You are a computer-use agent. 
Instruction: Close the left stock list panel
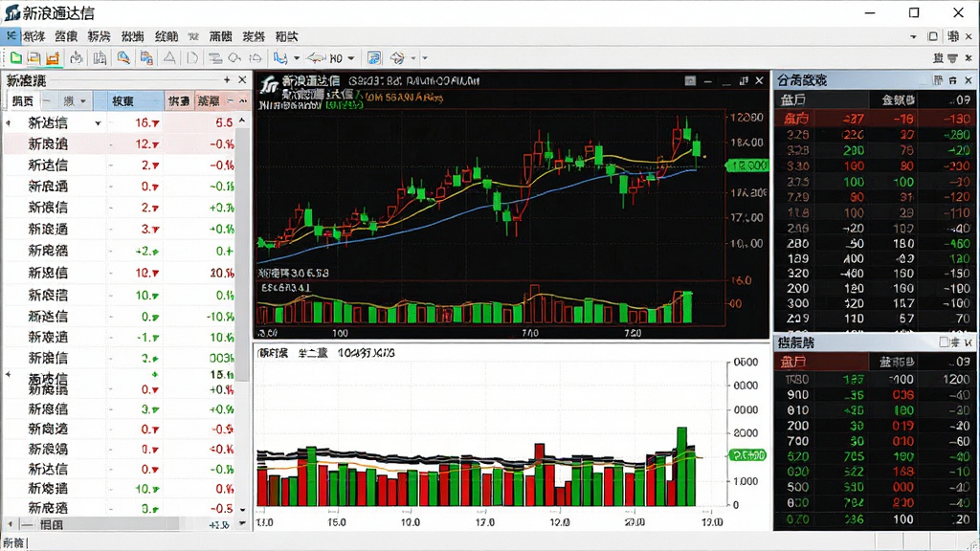tap(242, 80)
